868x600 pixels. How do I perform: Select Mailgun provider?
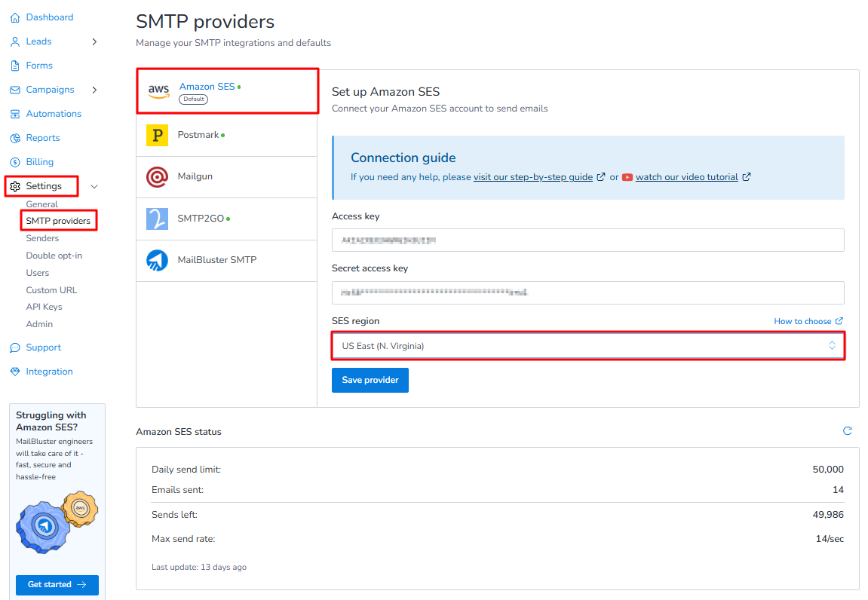coord(227,177)
